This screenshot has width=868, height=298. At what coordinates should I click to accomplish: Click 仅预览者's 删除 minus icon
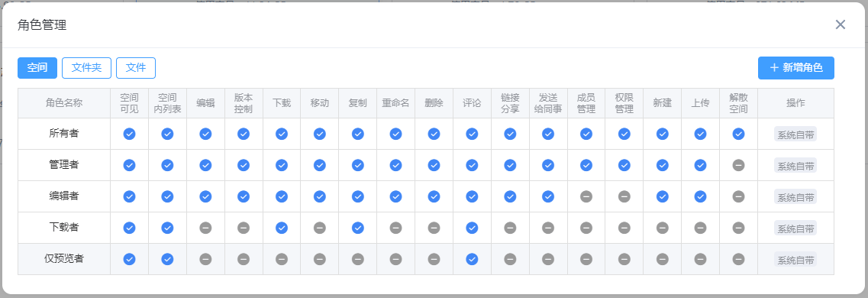click(434, 259)
